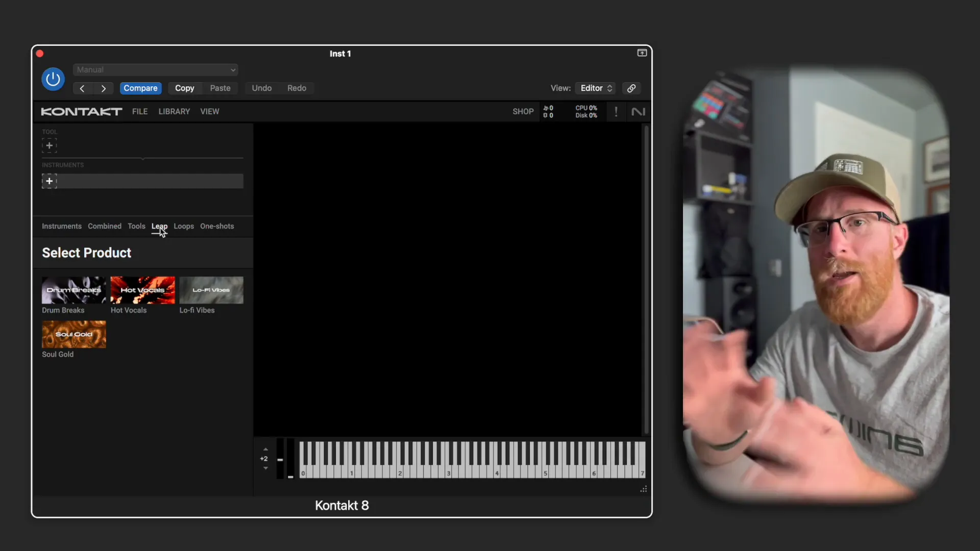This screenshot has height=551, width=980.
Task: Toggle the Compare button
Action: 140,88
